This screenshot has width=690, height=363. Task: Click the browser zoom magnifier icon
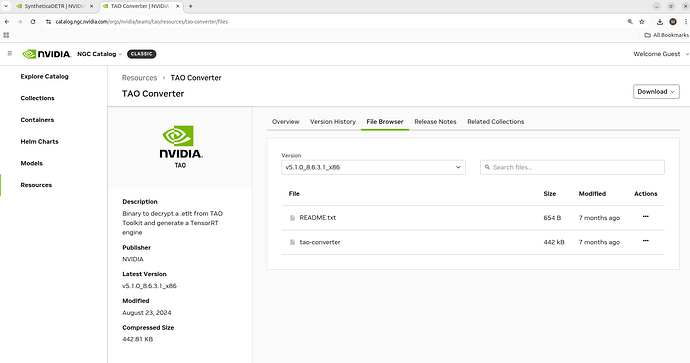[630, 22]
